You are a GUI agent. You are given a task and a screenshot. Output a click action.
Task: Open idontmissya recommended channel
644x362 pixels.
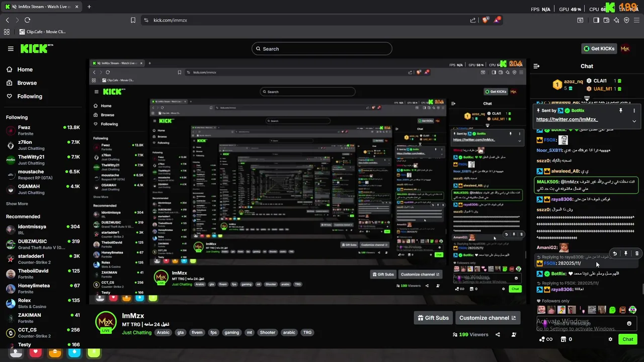(x=43, y=229)
